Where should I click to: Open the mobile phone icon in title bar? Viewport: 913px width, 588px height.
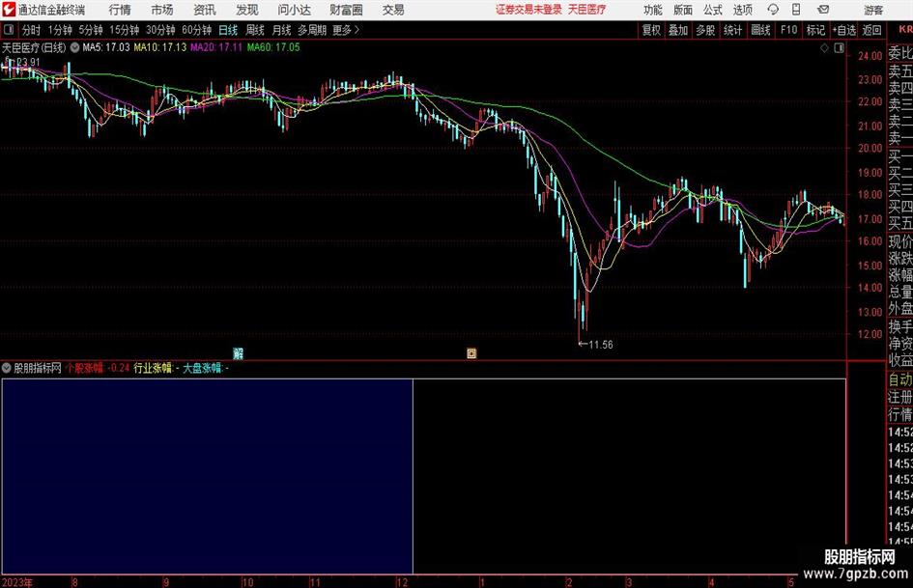pos(796,10)
